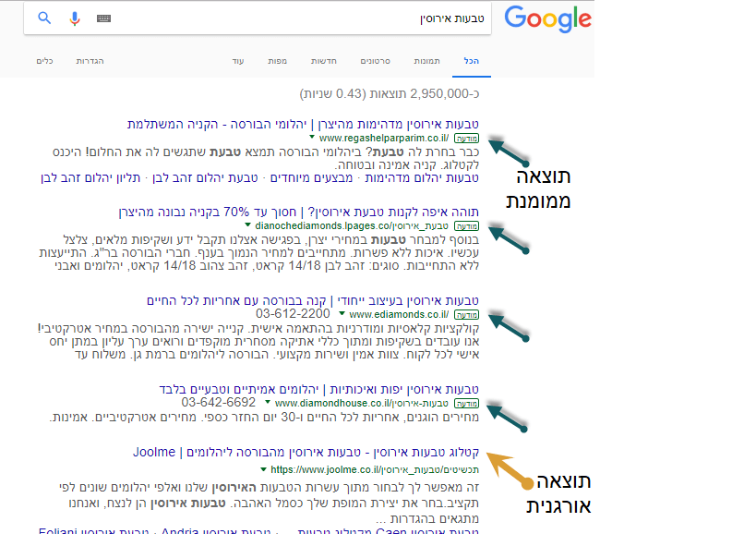Open the organic Joolme catalog result title
Screen dimensions: 756x534
click(306, 452)
